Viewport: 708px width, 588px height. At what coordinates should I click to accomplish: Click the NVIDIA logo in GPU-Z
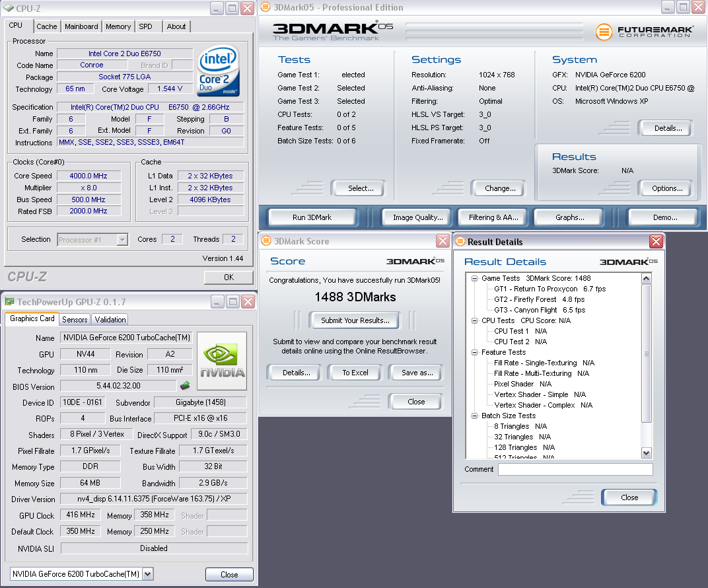222,361
